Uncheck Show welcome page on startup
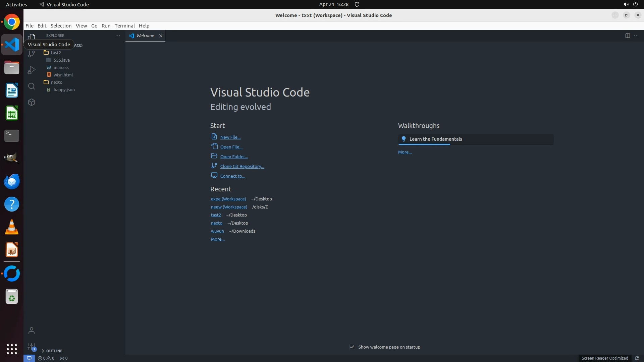This screenshot has width=644, height=362. (x=352, y=347)
